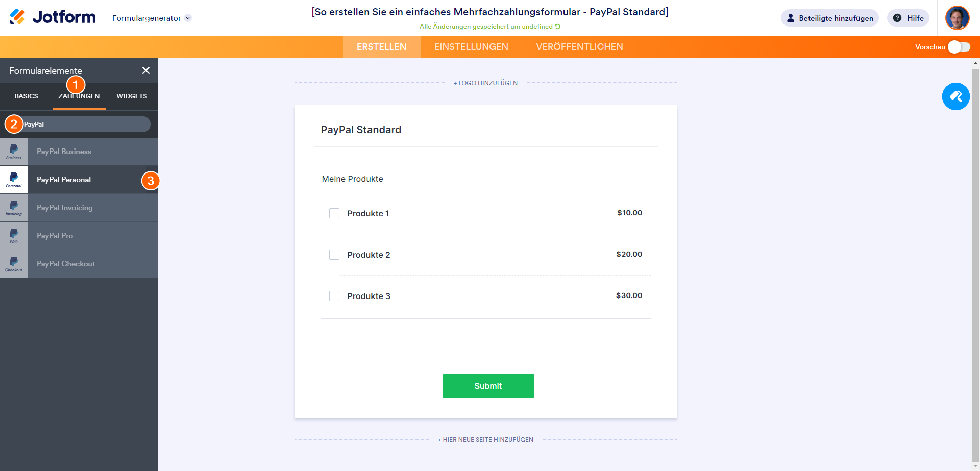Check the Produkte 3 checkbox

334,296
